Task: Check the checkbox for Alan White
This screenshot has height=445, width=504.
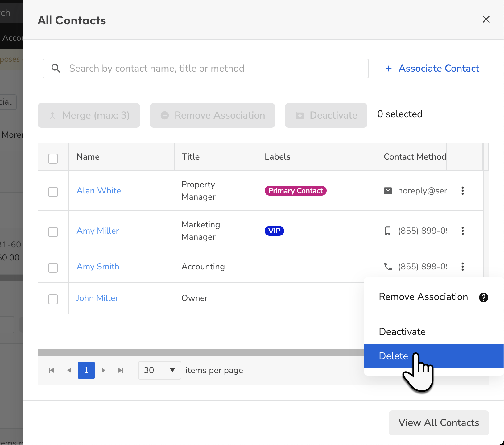Action: [53, 192]
